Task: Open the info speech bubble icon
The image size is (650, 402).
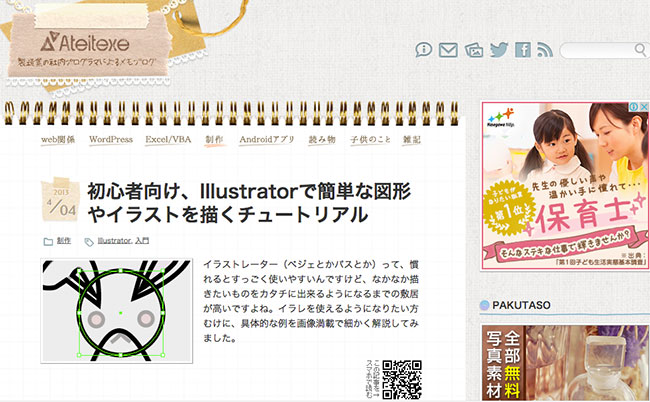Action: point(424,50)
